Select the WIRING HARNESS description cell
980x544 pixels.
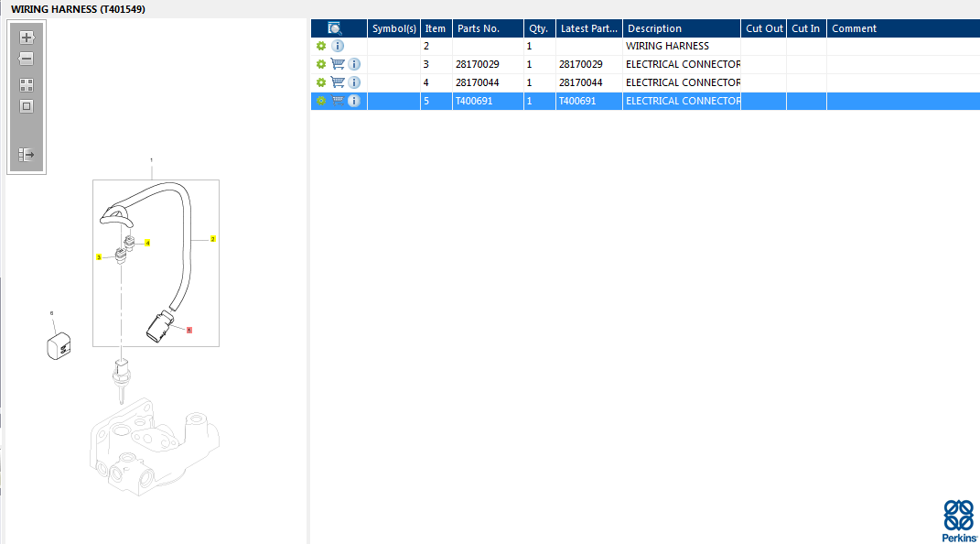click(682, 46)
